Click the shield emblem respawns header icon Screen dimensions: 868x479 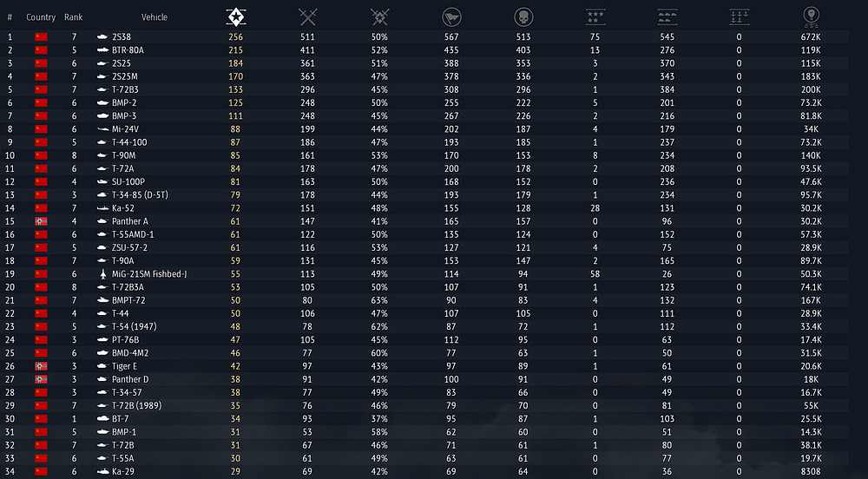pos(450,16)
